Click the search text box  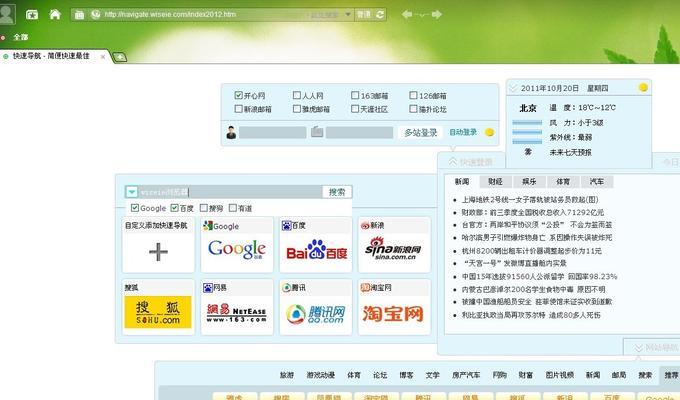point(230,192)
